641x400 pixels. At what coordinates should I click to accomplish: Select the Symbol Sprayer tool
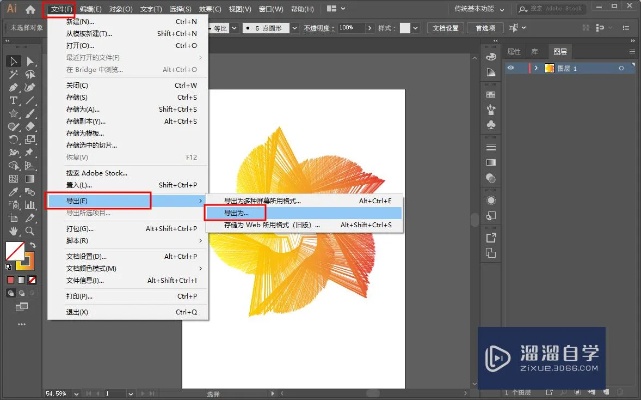pos(13,205)
